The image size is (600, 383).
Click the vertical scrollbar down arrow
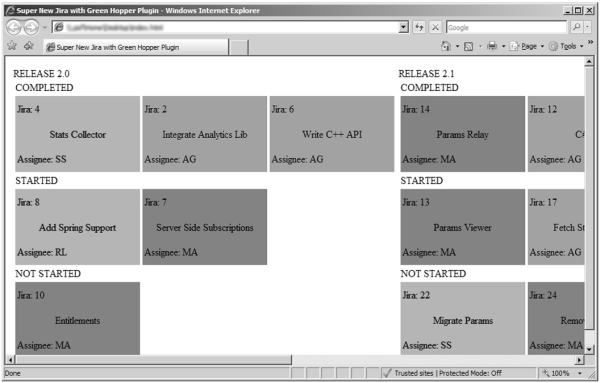tap(589, 350)
